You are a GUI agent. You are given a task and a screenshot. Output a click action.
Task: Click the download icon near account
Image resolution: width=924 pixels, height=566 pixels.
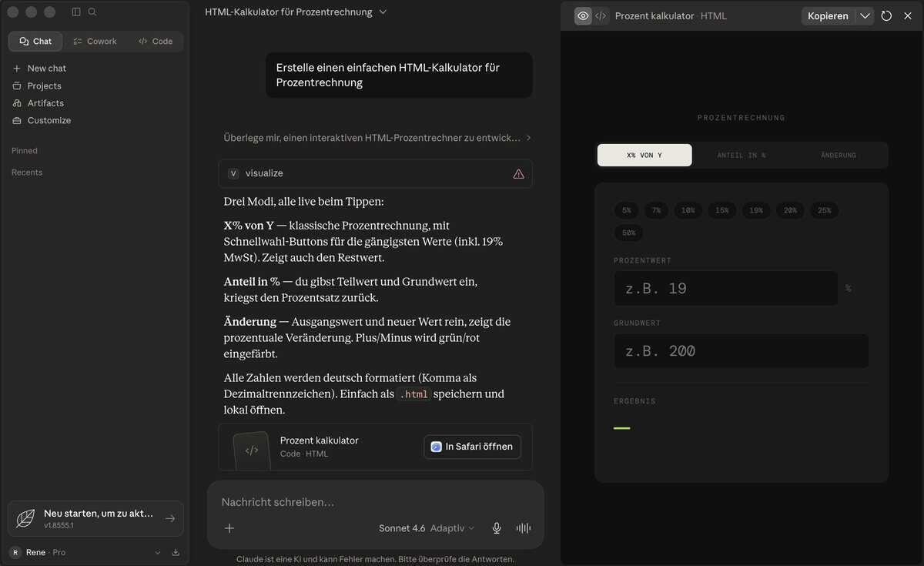coord(176,553)
